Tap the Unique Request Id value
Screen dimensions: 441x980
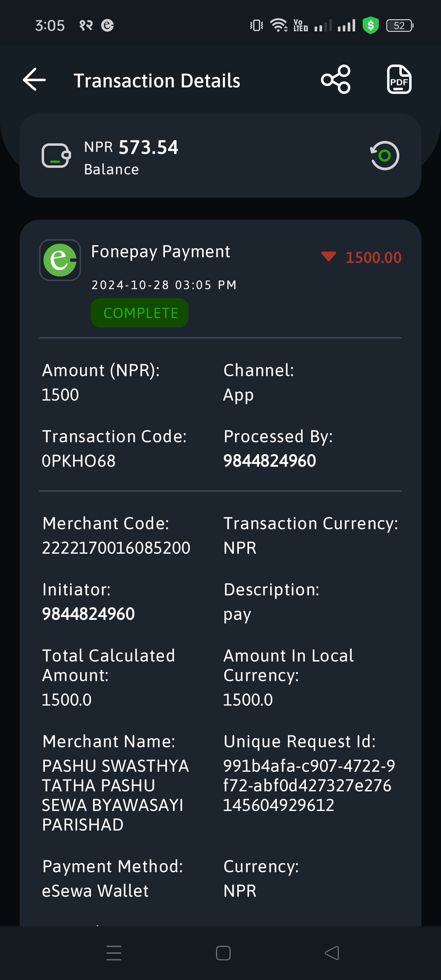pos(309,786)
